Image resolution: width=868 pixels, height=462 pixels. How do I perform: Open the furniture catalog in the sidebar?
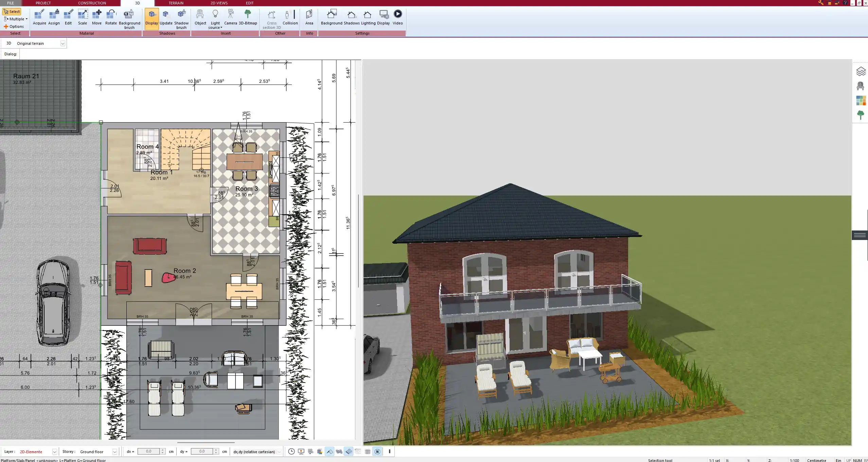[861, 86]
